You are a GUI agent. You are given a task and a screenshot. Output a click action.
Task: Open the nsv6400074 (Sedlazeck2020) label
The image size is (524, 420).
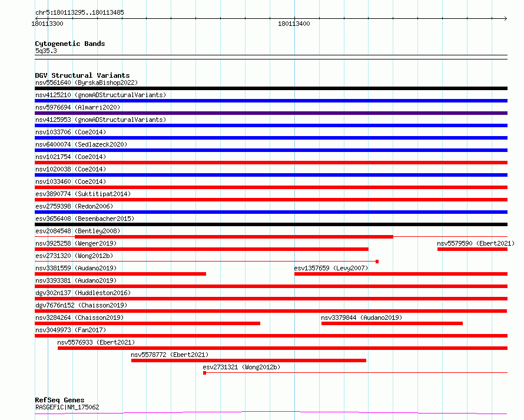pos(81,144)
